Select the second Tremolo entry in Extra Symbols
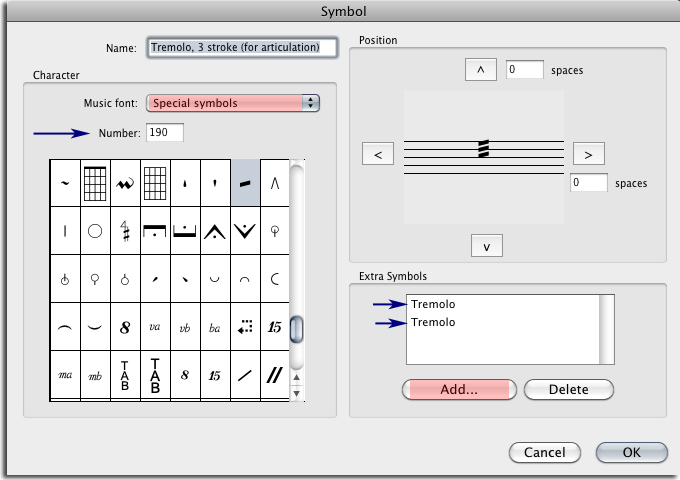This screenshot has height=480, width=680. (433, 322)
